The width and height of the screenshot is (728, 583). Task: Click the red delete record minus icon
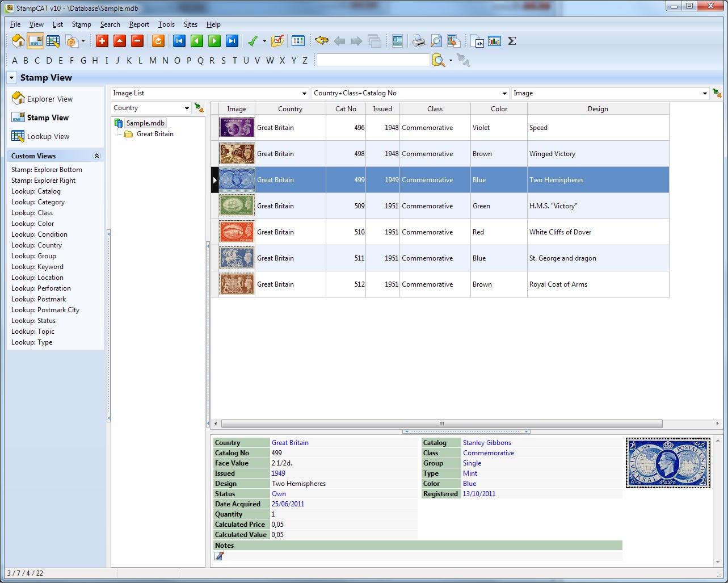click(137, 41)
